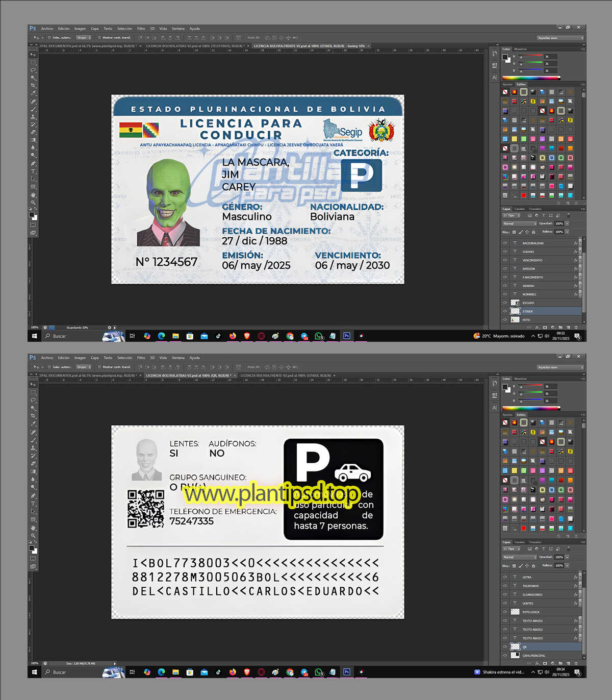Toggle visibility of the TELEFONOS layer

(505, 586)
